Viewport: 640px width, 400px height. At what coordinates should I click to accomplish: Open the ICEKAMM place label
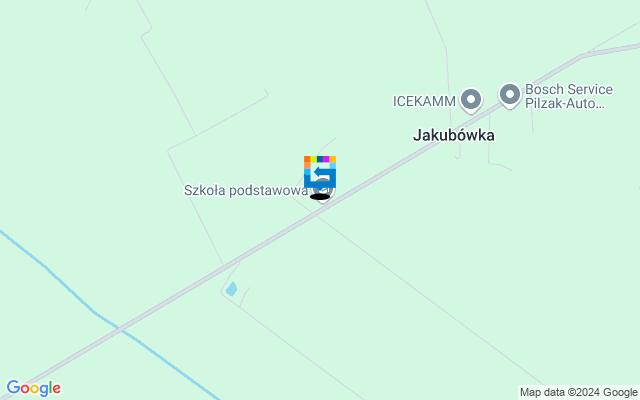(424, 101)
